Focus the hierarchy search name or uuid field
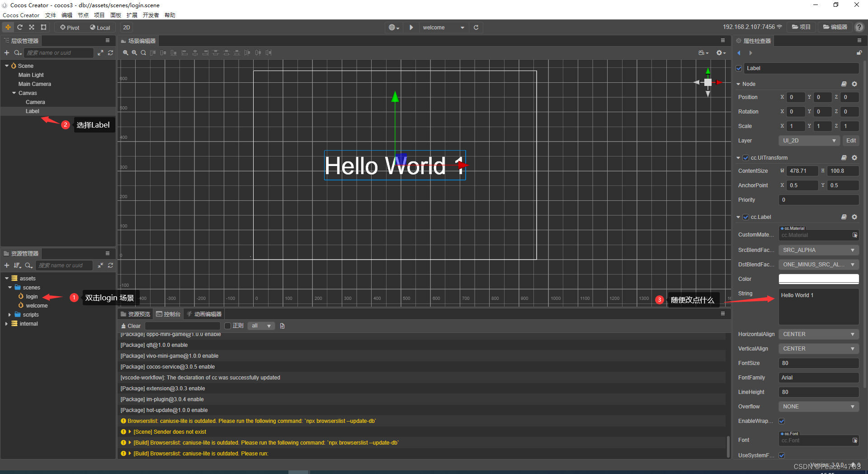Viewport: 868px width, 474px height. pos(59,53)
